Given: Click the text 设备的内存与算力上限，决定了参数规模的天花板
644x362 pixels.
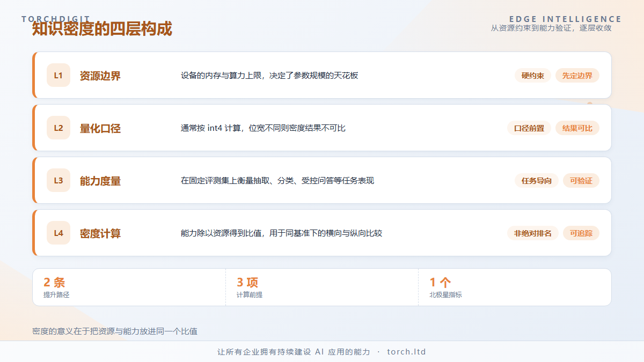Looking at the screenshot, I should click(x=269, y=76).
